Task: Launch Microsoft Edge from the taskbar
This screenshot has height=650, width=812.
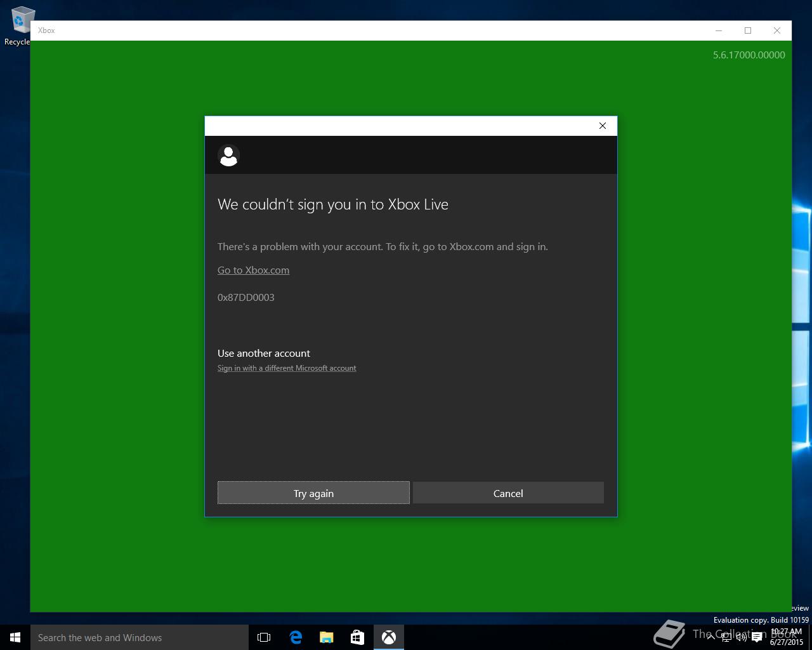Action: tap(296, 637)
